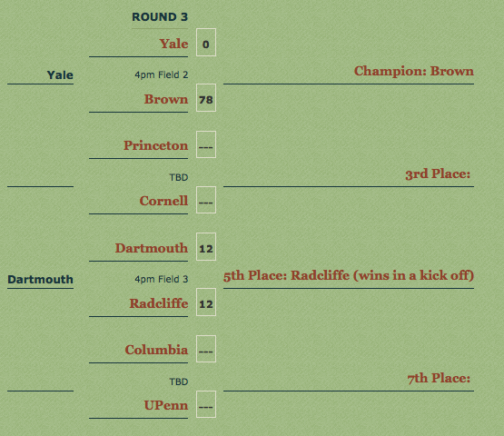Open the Cornell team link

(x=163, y=201)
